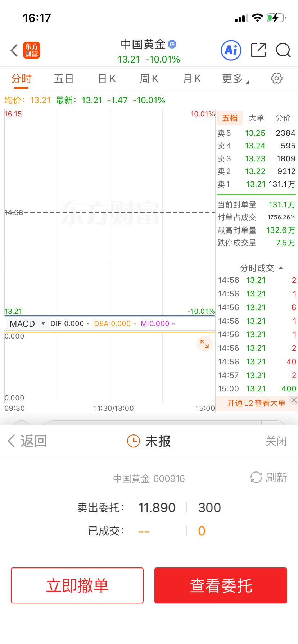
Task: Tap the 卖1 row with 131.1万
Action: click(256, 184)
